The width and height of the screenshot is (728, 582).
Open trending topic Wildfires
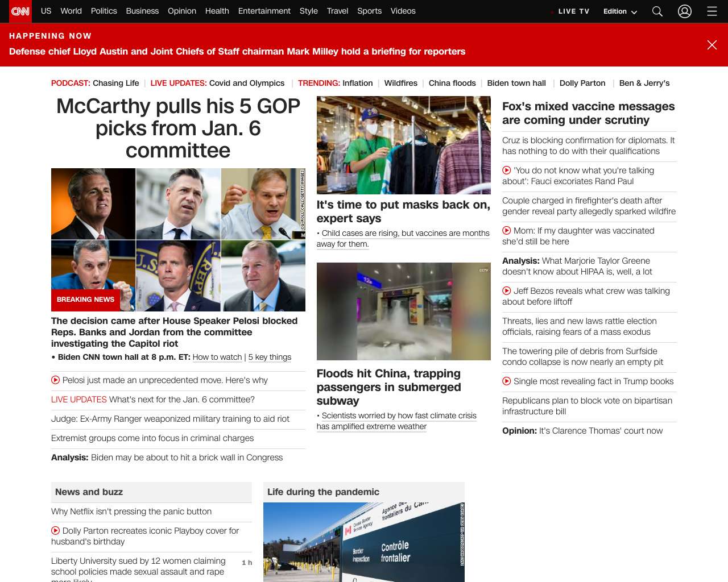[x=401, y=83]
